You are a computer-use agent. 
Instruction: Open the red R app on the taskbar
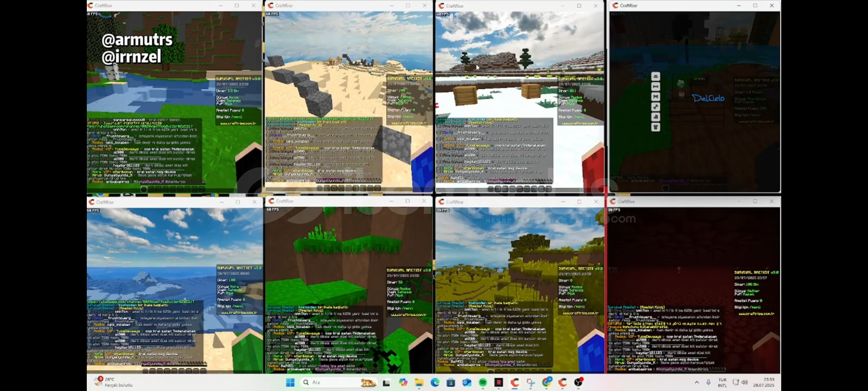coord(499,382)
